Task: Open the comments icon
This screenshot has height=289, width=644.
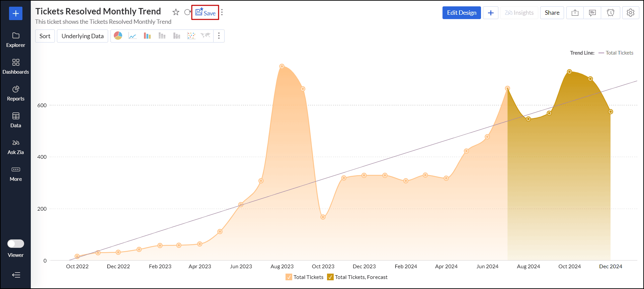Action: [x=592, y=13]
